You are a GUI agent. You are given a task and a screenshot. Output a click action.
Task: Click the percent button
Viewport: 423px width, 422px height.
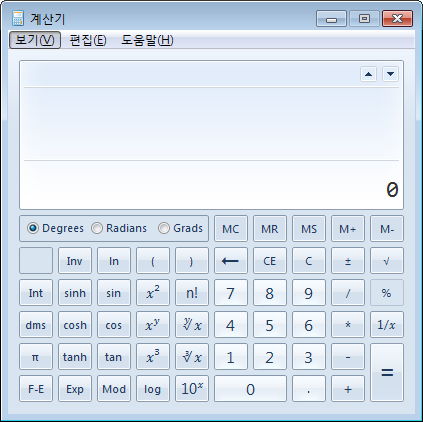(387, 293)
